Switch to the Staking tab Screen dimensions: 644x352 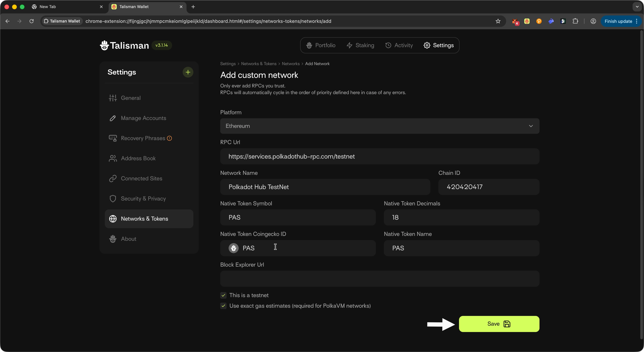pos(361,45)
